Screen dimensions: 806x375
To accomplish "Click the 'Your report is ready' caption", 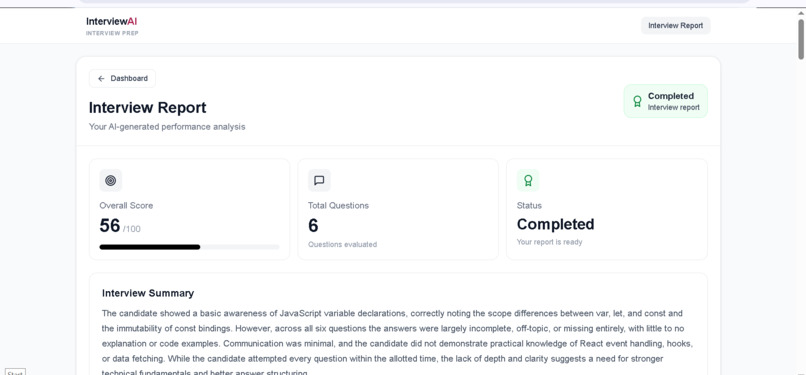I will pos(549,242).
